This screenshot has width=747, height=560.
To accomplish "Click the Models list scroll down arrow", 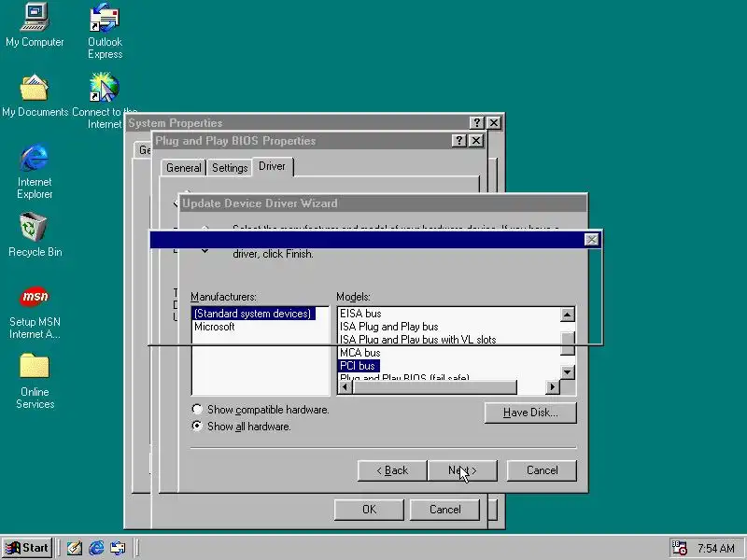I will [x=568, y=371].
